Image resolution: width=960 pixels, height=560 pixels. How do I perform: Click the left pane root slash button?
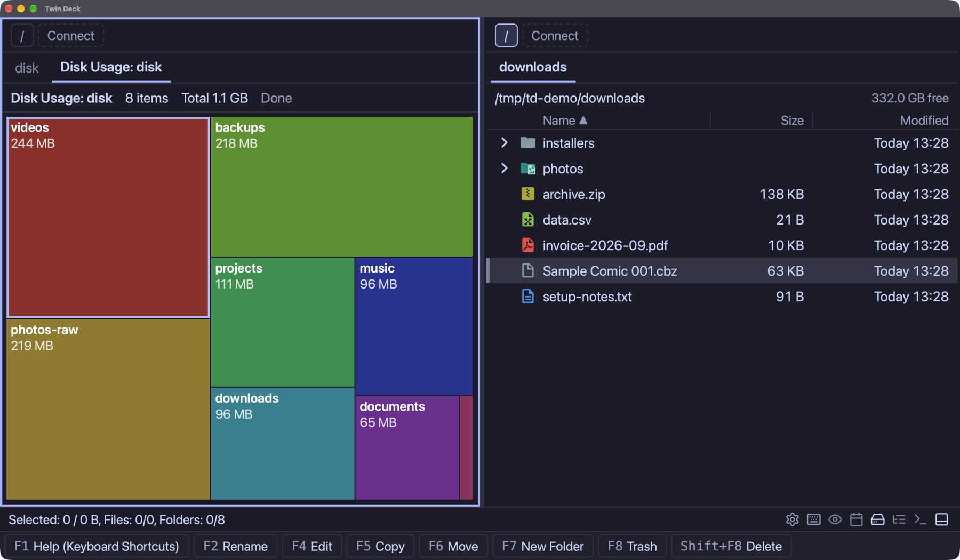(22, 36)
